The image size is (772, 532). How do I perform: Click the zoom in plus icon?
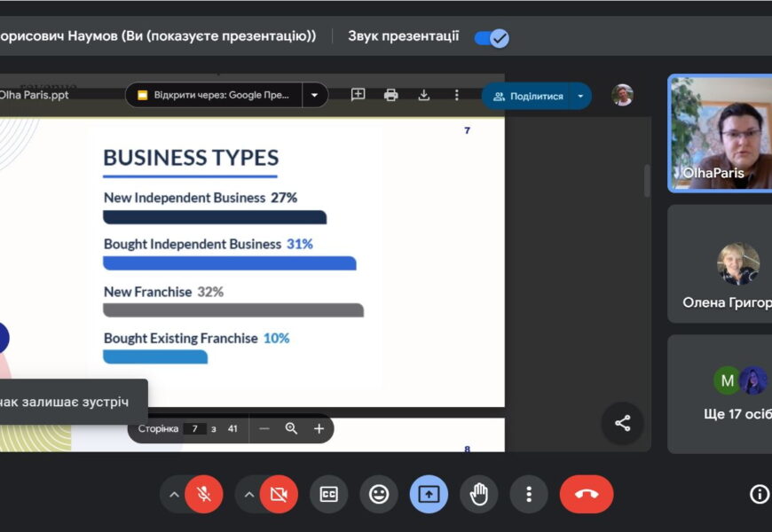coord(319,428)
